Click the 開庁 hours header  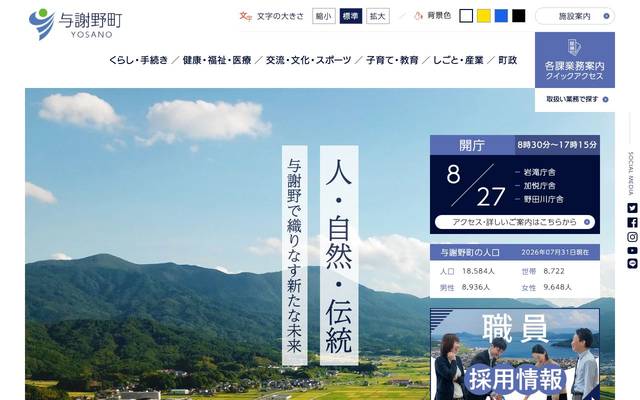coord(472,145)
